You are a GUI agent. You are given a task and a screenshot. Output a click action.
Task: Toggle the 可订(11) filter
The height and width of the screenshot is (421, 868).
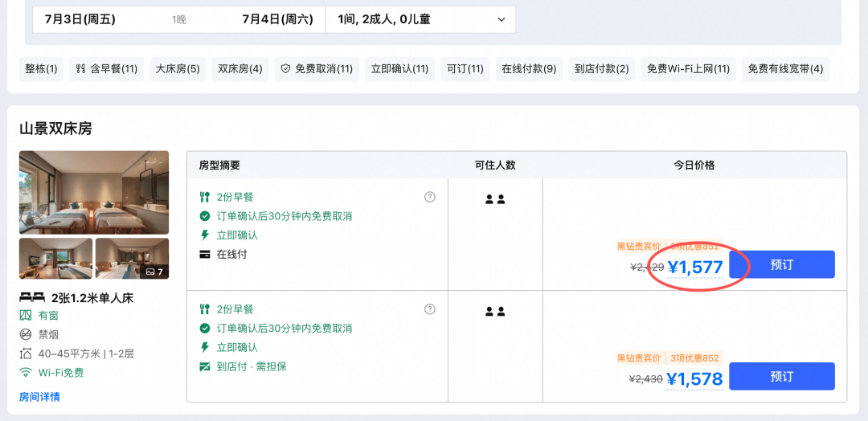tap(465, 69)
